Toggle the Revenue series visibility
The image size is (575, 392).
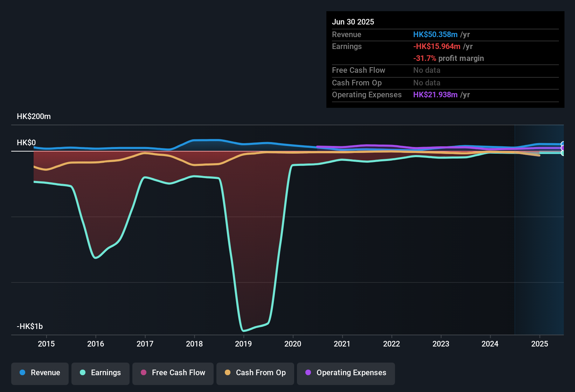click(x=40, y=373)
